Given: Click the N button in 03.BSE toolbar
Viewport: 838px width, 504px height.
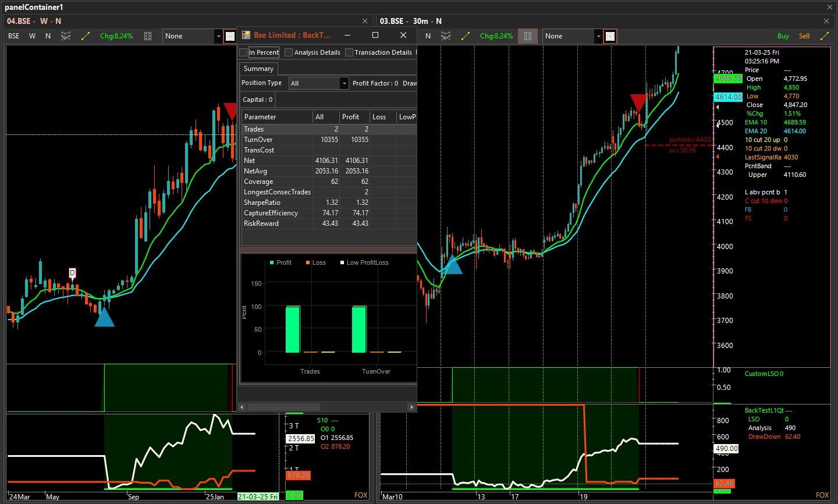Looking at the screenshot, I should point(428,36).
